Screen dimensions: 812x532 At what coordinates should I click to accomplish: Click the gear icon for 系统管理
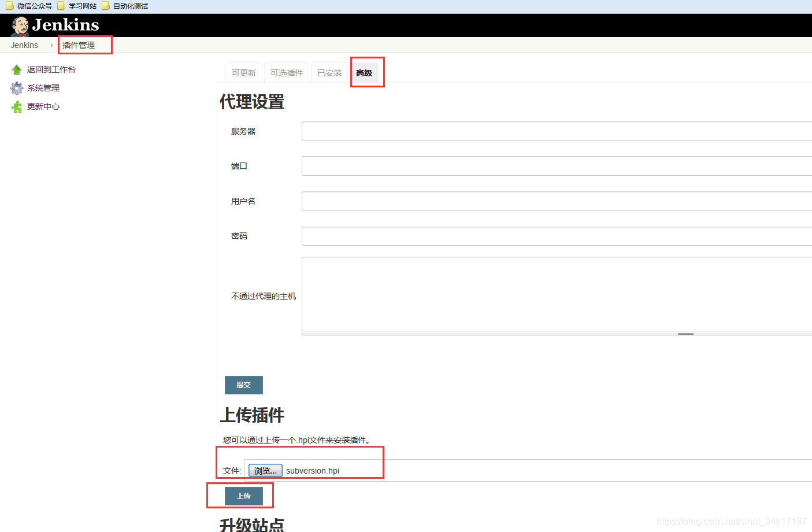17,88
